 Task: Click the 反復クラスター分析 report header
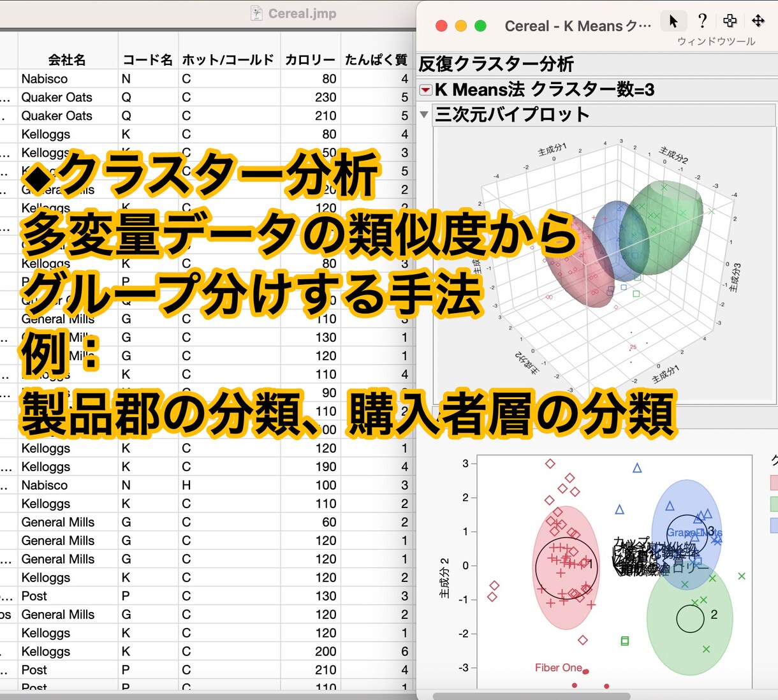click(496, 64)
